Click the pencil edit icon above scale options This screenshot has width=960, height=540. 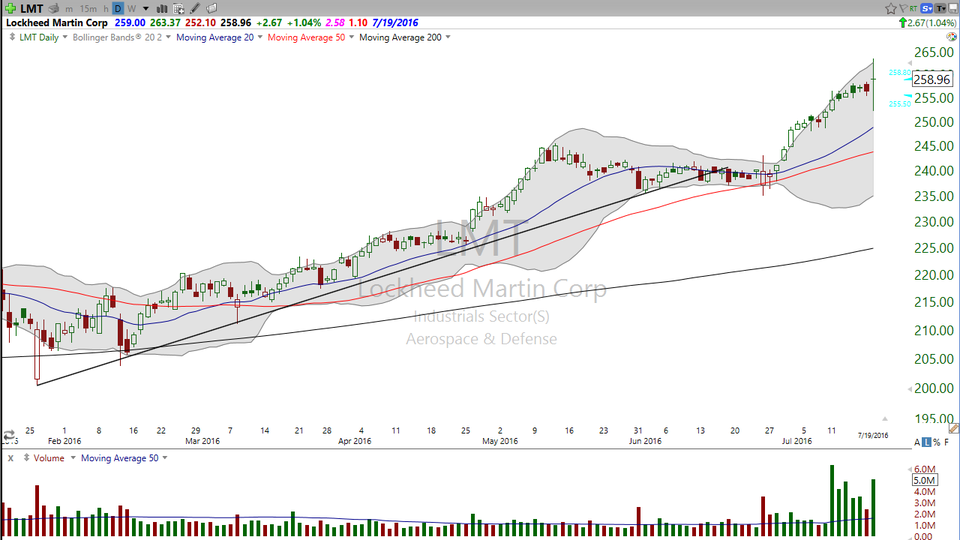click(954, 429)
